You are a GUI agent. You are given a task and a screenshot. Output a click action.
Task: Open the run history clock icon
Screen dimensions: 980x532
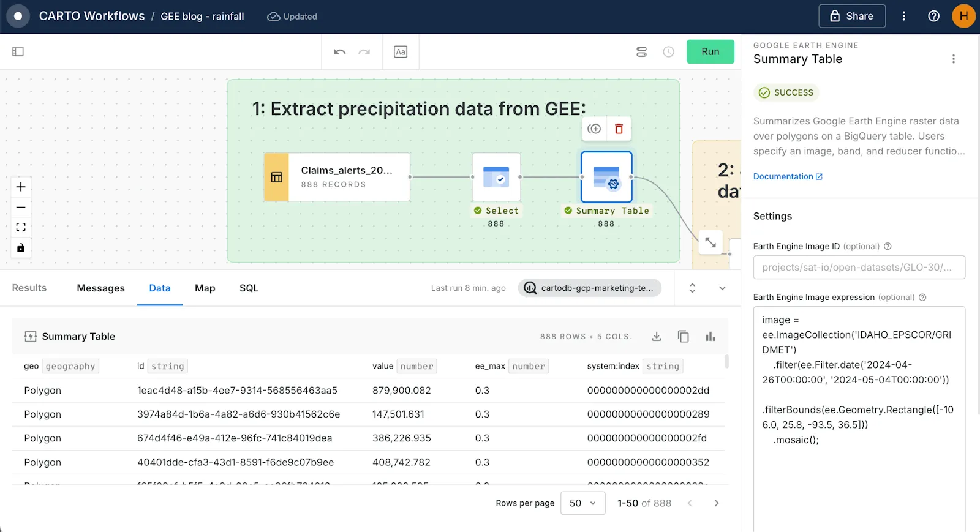pos(668,52)
